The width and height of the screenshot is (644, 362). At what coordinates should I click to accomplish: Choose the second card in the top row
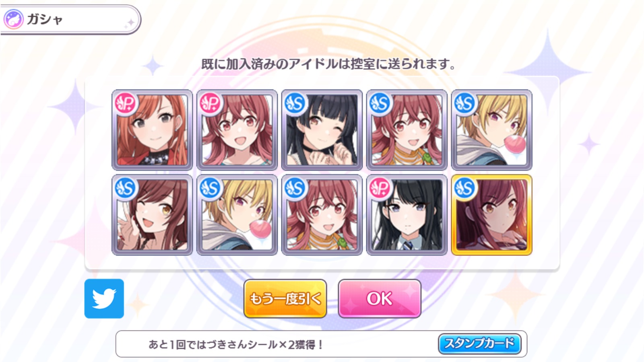(237, 130)
